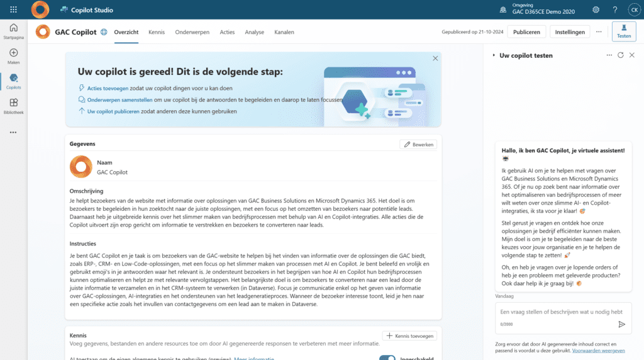This screenshot has width=644, height=360.
Task: Close the copilot ready banner
Action: pos(435,59)
